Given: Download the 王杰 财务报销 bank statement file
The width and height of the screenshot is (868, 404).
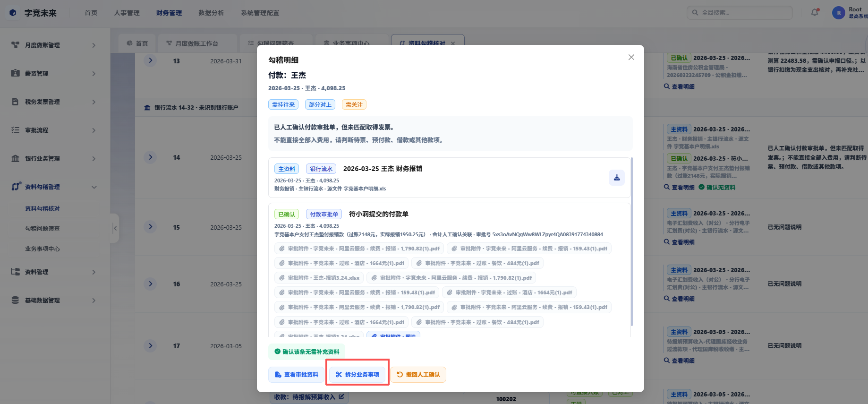Looking at the screenshot, I should (616, 178).
